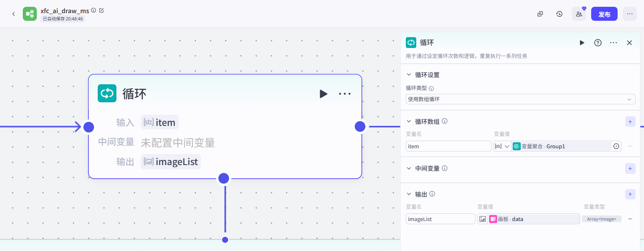The image size is (644, 251).
Task: Click the loop icon on canvas node
Action: (107, 94)
